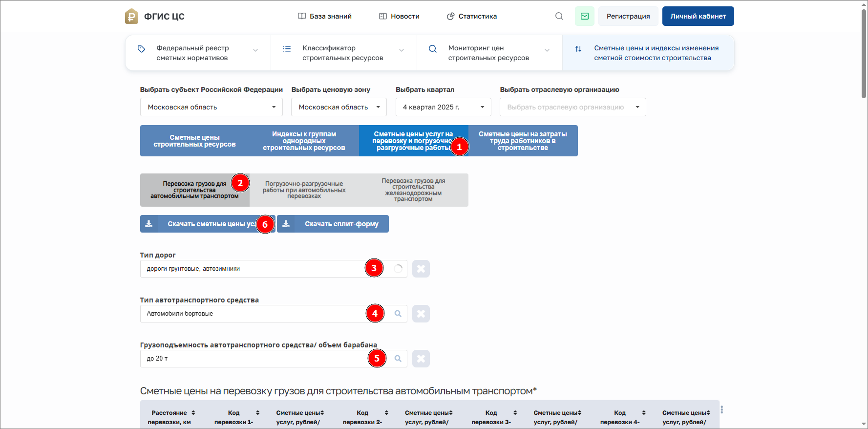The width and height of the screenshot is (868, 429).
Task: Sort by Код перевозки 2 column arrows
Action: [x=386, y=413]
